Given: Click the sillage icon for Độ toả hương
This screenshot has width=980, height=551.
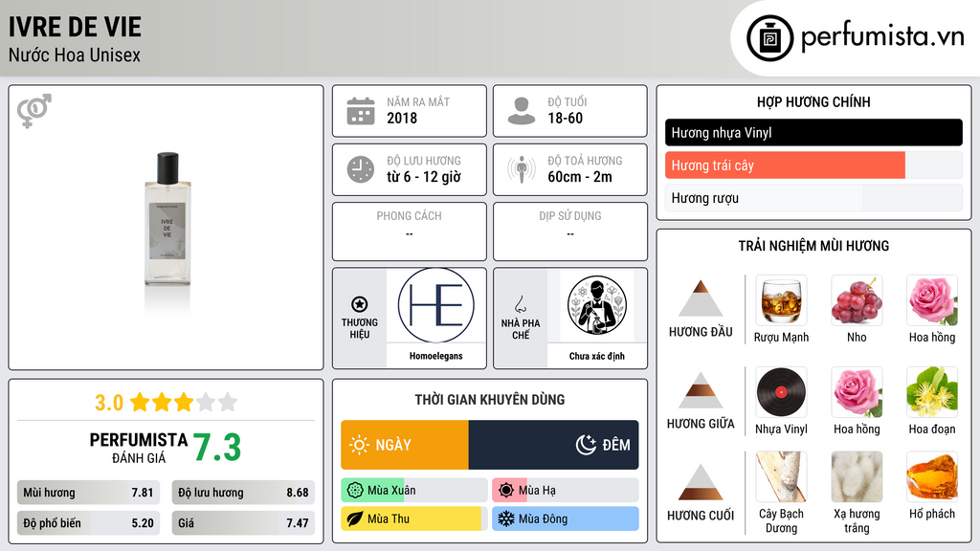Looking at the screenshot, I should coord(522,169).
